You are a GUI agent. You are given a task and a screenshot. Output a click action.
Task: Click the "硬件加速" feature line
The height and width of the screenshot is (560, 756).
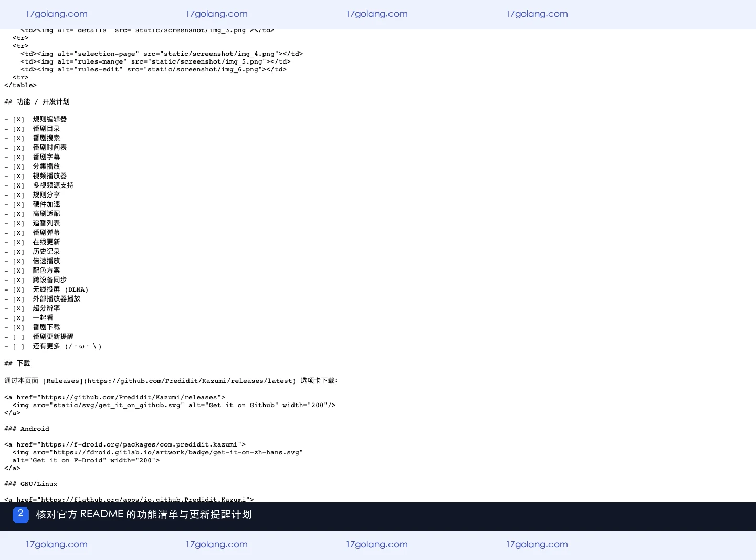(x=32, y=204)
